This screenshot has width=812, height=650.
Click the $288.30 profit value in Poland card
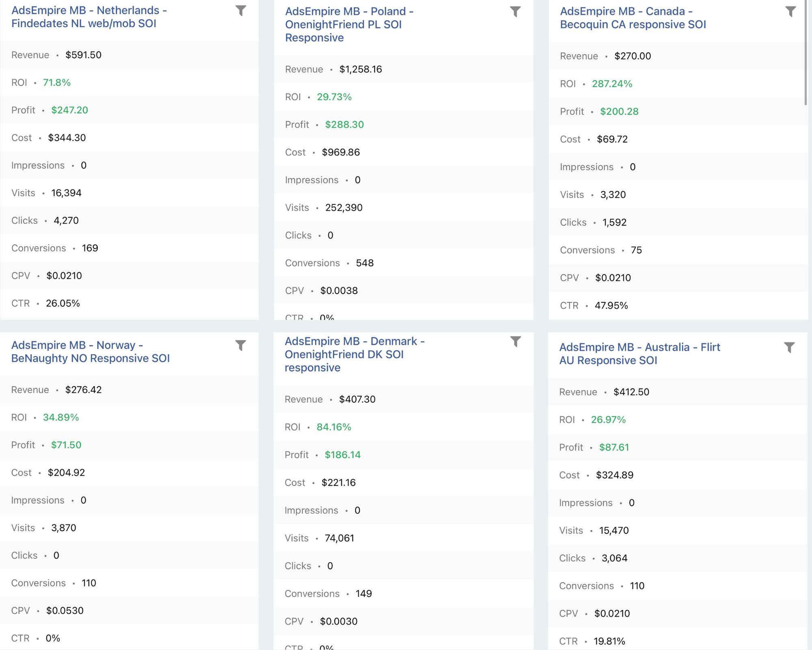pos(344,125)
